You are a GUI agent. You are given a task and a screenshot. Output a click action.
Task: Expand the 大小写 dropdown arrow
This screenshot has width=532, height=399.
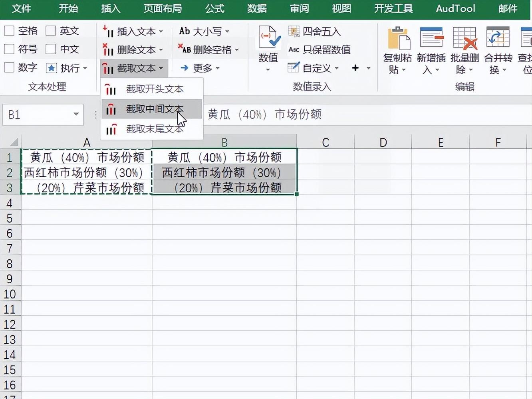pyautogui.click(x=227, y=31)
